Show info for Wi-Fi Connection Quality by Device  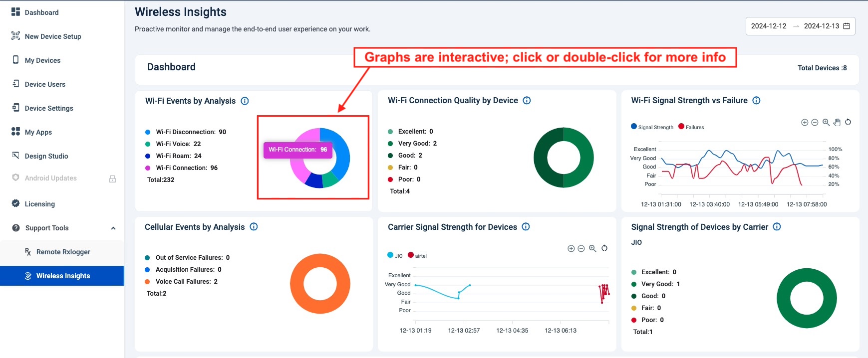527,101
